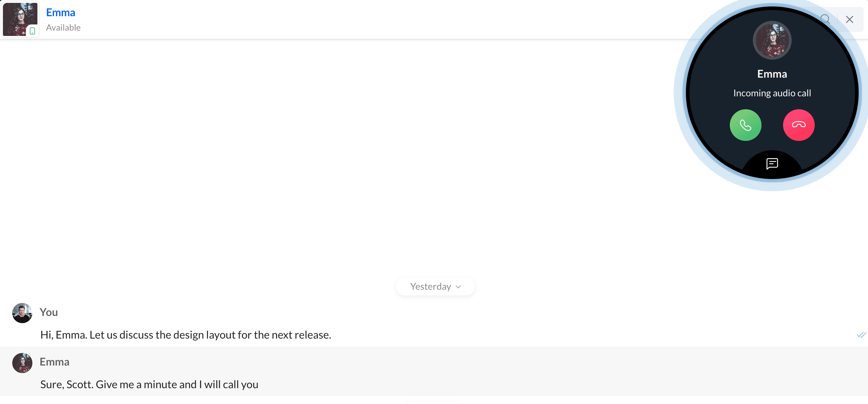Screen dimensions: 868x404
Task: Click the "Incoming audio call" label
Action: pyautogui.click(x=772, y=93)
